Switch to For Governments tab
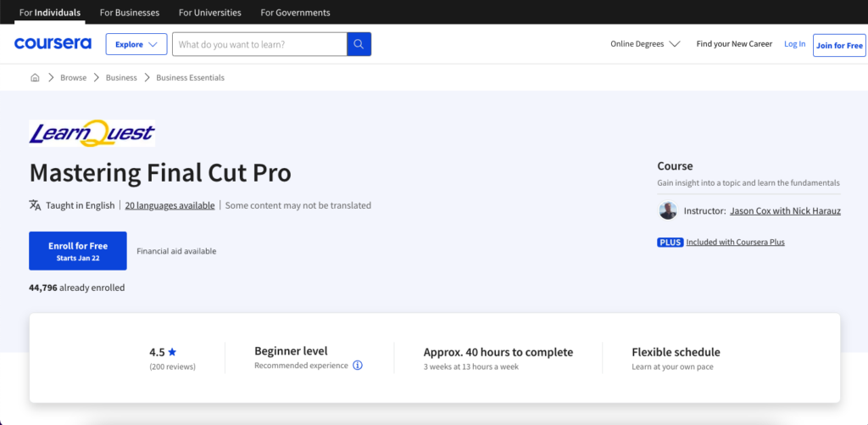This screenshot has width=868, height=425. (295, 12)
